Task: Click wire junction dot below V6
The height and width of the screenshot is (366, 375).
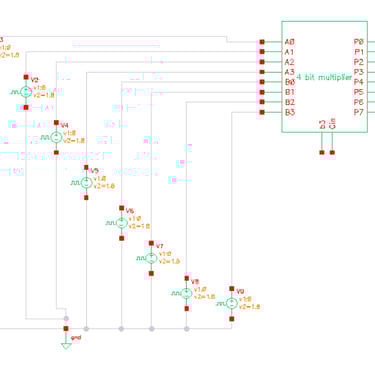Action: (121, 329)
